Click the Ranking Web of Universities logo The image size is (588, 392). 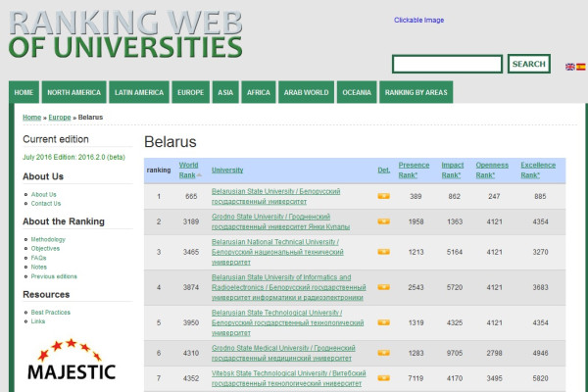[x=125, y=34]
